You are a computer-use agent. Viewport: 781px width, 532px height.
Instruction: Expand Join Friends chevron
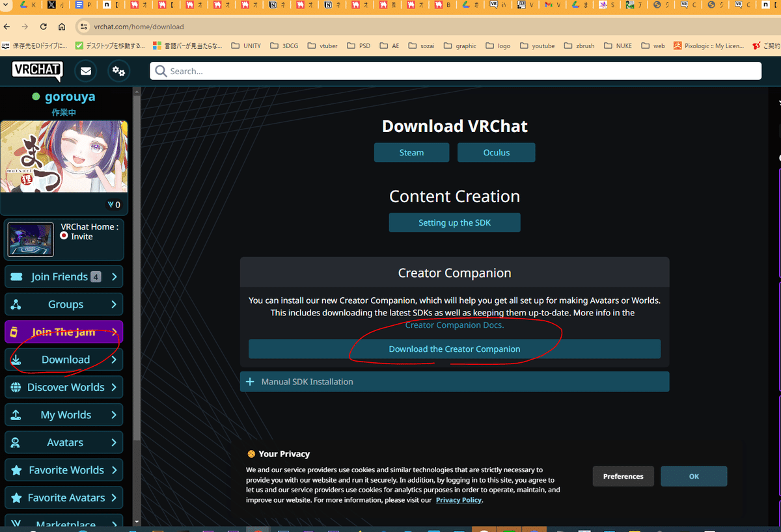[x=114, y=277]
